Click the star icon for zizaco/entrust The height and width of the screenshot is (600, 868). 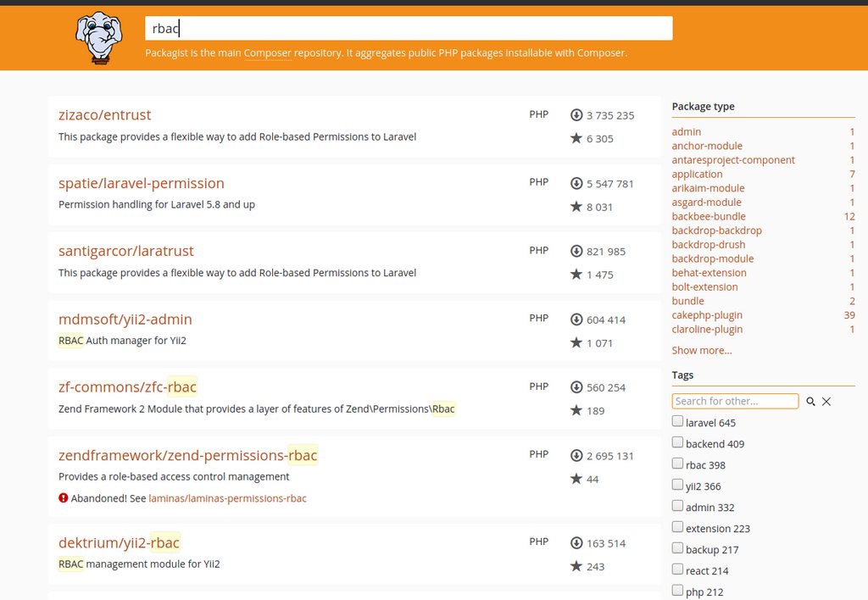click(576, 138)
